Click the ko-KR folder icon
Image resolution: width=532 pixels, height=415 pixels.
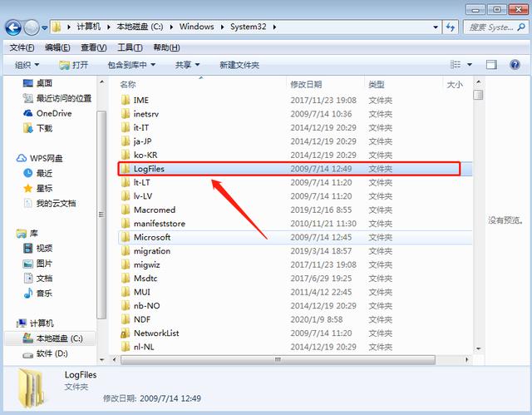tap(126, 155)
